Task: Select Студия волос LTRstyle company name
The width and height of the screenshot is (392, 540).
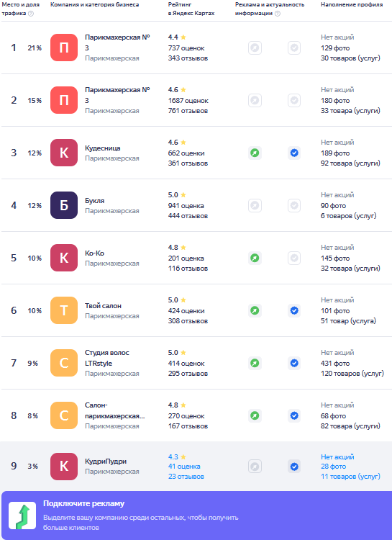Action: point(107,358)
